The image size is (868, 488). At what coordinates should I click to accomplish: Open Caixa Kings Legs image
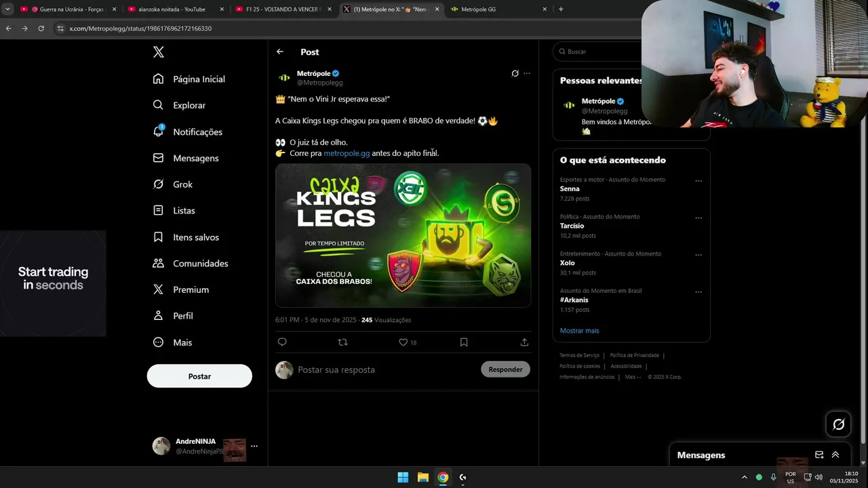403,235
